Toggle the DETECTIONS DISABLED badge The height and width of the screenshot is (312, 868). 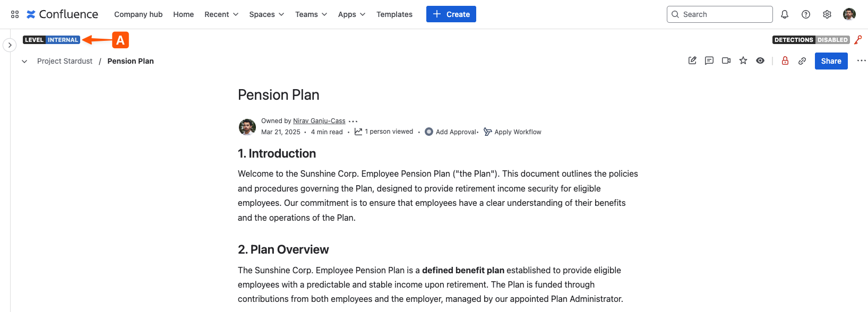click(x=811, y=40)
